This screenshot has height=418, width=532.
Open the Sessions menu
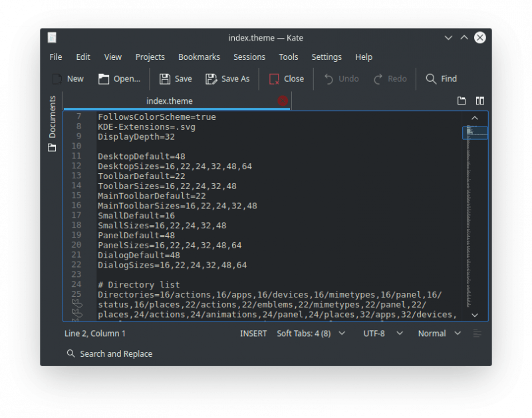pos(249,57)
